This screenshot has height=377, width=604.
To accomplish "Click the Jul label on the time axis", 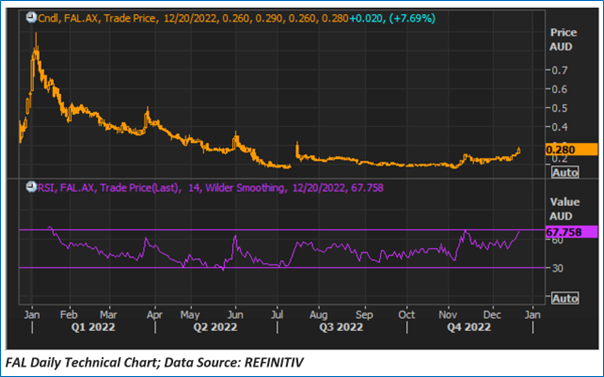I will click(x=277, y=315).
